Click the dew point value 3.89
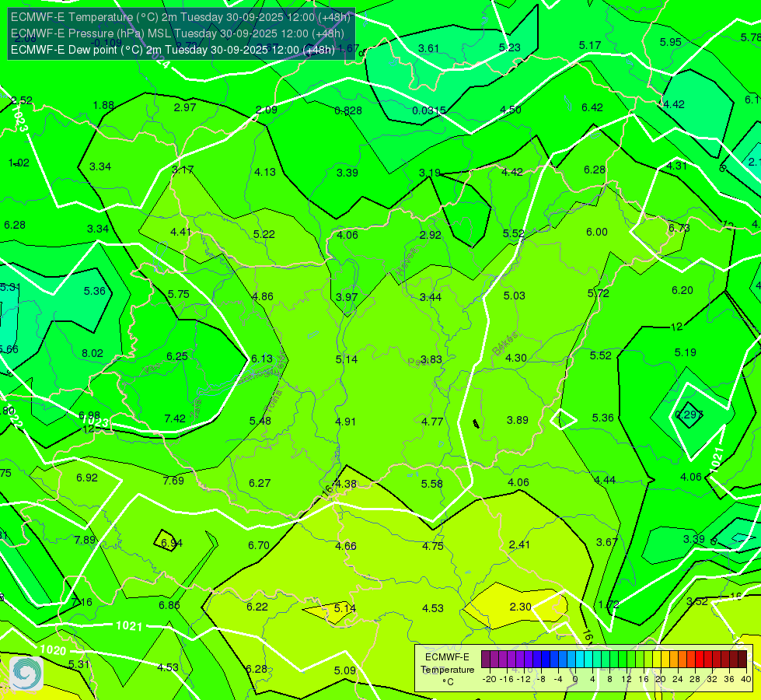This screenshot has height=700, width=761. [x=518, y=420]
